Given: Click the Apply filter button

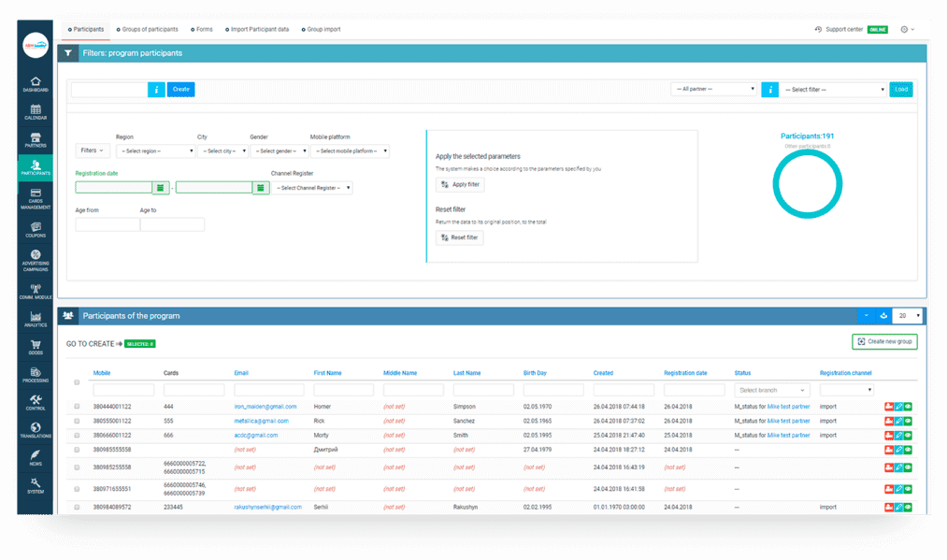Looking at the screenshot, I should [460, 184].
